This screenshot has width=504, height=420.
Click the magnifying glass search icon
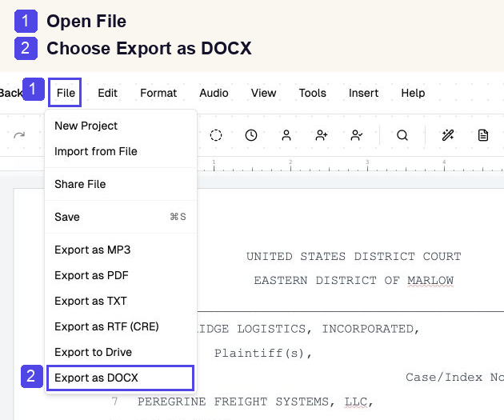(402, 135)
